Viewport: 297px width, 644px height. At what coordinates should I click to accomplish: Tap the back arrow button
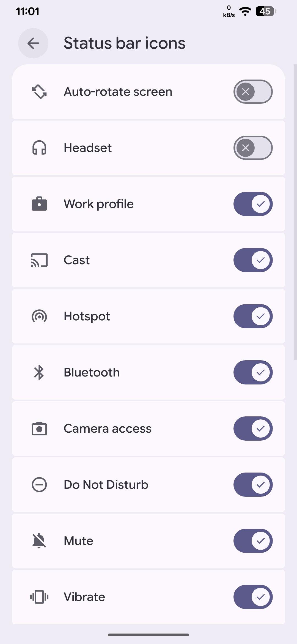click(x=33, y=43)
